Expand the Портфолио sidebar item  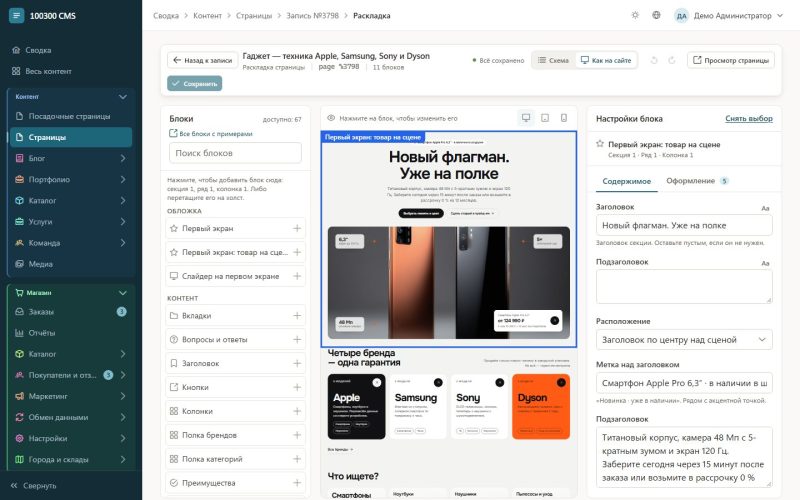(x=123, y=179)
